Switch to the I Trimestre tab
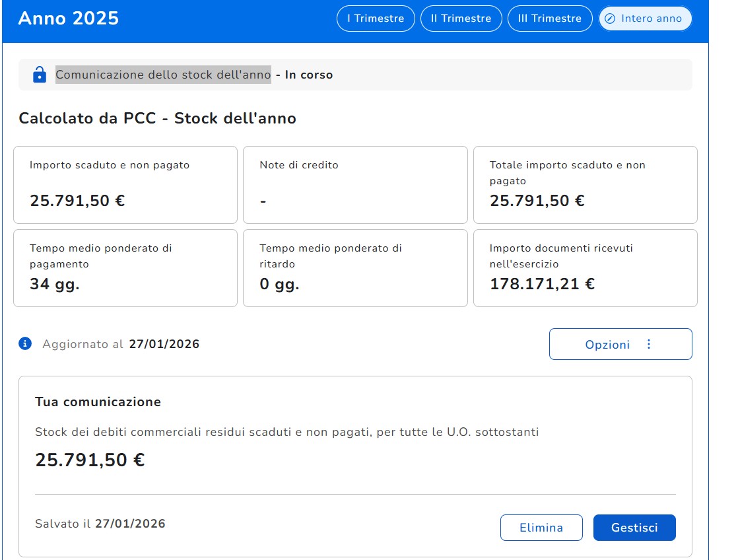Screen dimensions: 736x560 coord(376,18)
